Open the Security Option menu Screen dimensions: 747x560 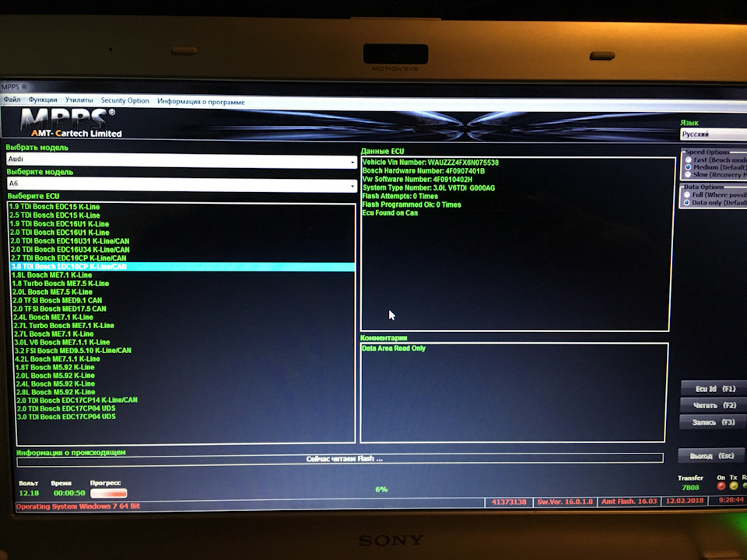124,100
